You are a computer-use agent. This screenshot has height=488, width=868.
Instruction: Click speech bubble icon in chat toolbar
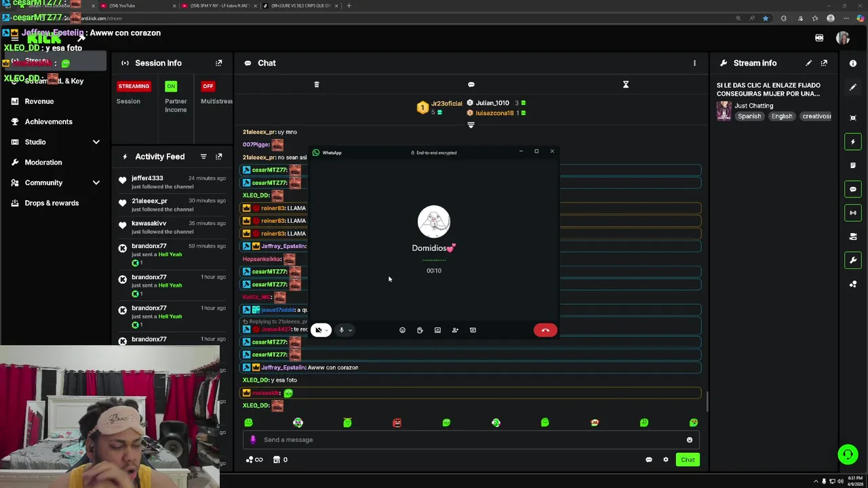click(471, 85)
